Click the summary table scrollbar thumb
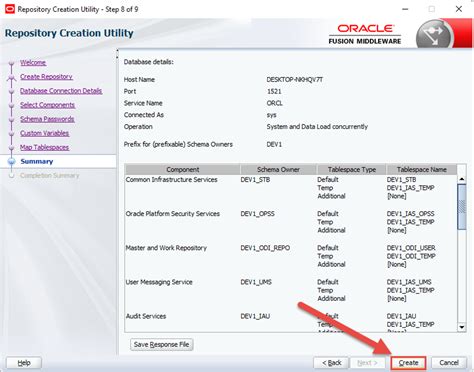The width and height of the screenshot is (474, 372). 462,207
